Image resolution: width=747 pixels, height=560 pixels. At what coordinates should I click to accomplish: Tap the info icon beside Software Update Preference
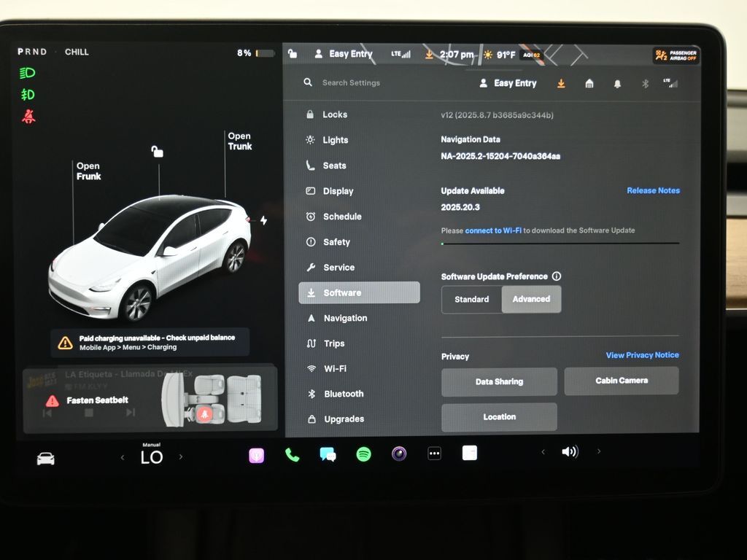(x=557, y=276)
